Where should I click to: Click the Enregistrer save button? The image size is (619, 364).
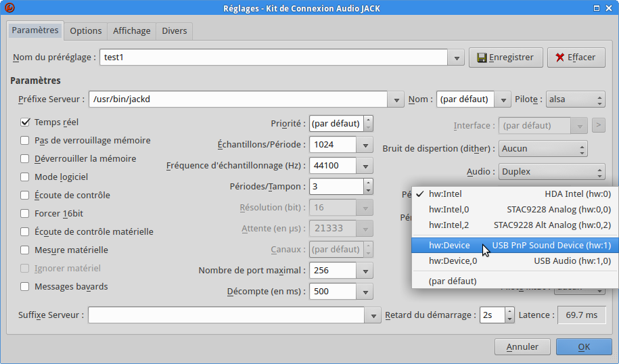point(505,58)
